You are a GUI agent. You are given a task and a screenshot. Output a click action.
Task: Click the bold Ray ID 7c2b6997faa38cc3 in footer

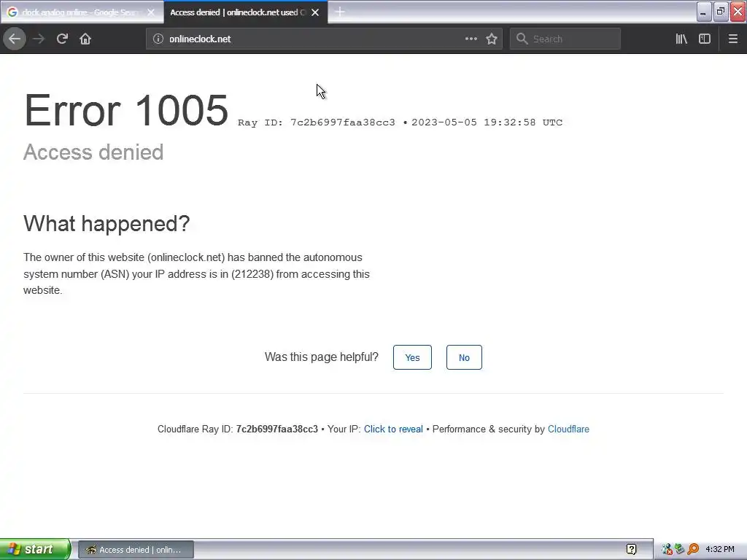276,429
